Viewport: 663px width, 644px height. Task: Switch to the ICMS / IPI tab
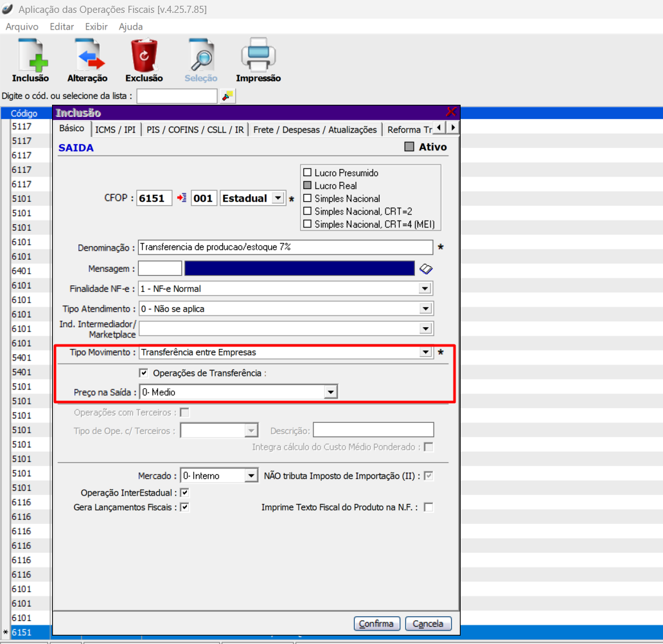115,129
